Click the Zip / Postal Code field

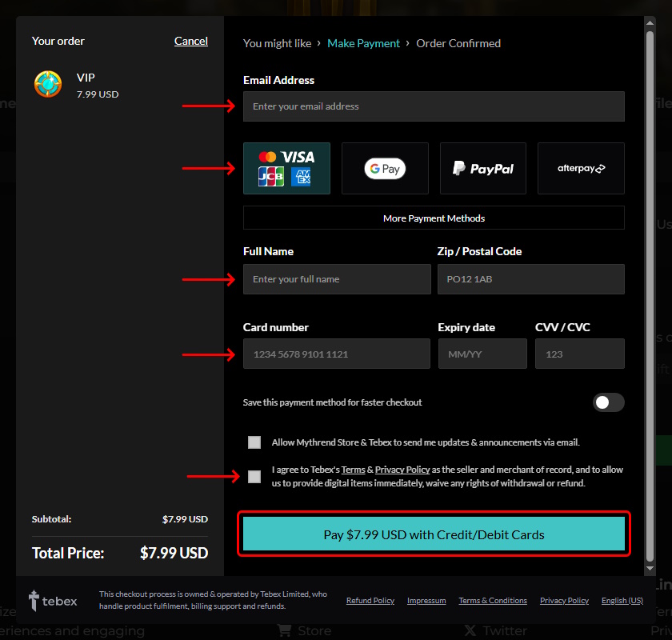[531, 279]
